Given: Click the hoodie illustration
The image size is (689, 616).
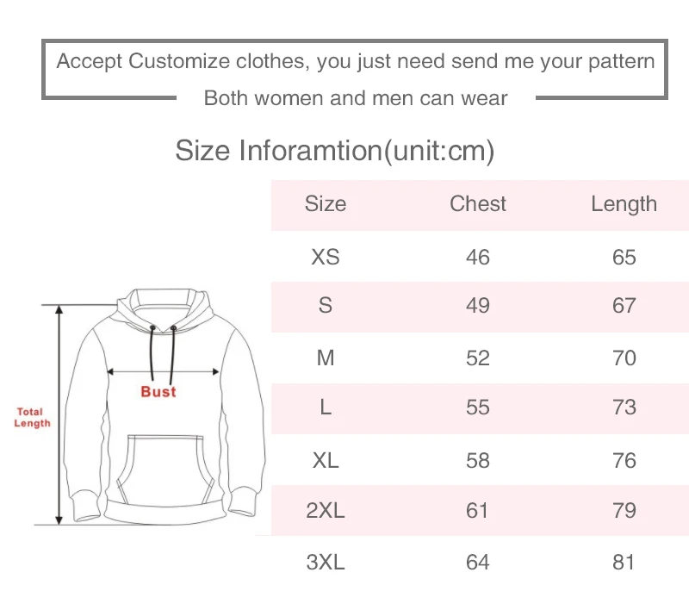Looking at the screenshot, I should (x=164, y=407).
